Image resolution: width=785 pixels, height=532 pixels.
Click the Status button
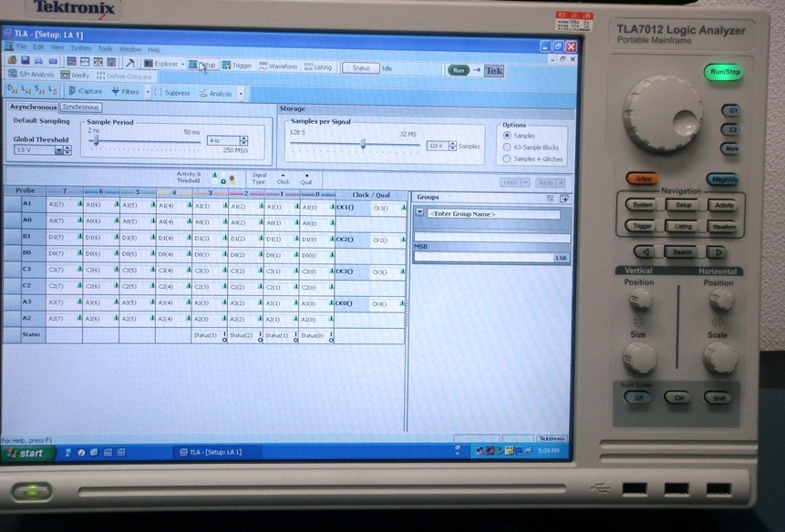[360, 67]
